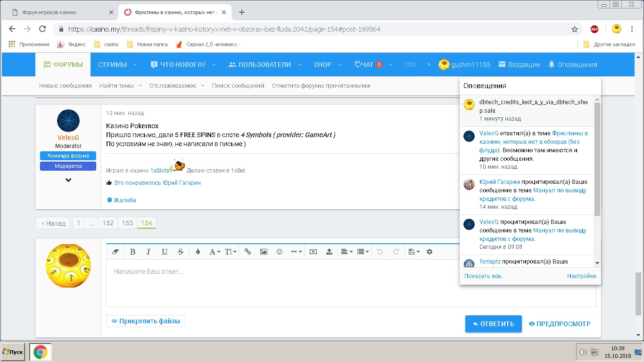Open the ЧАТ navigation item

coord(368,65)
